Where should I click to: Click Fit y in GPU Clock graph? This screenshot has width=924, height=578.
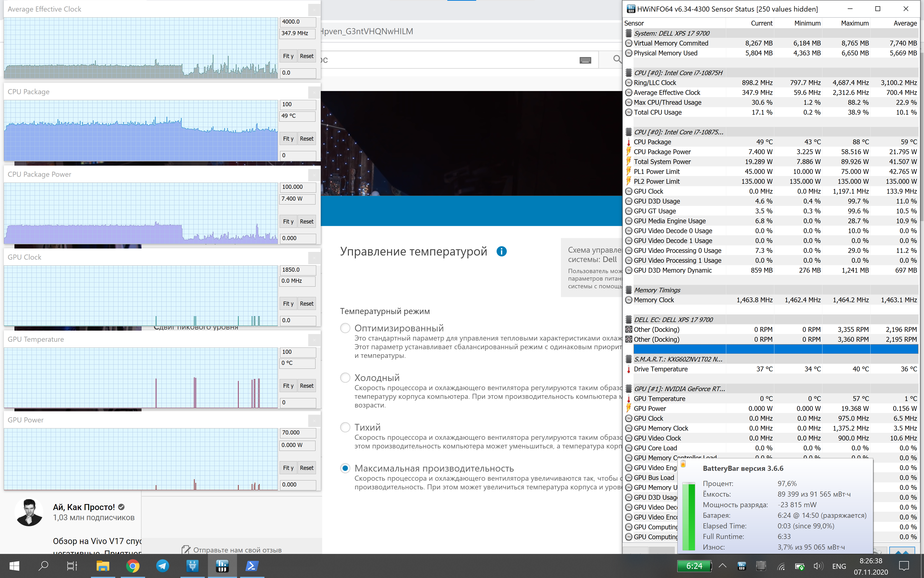click(288, 303)
